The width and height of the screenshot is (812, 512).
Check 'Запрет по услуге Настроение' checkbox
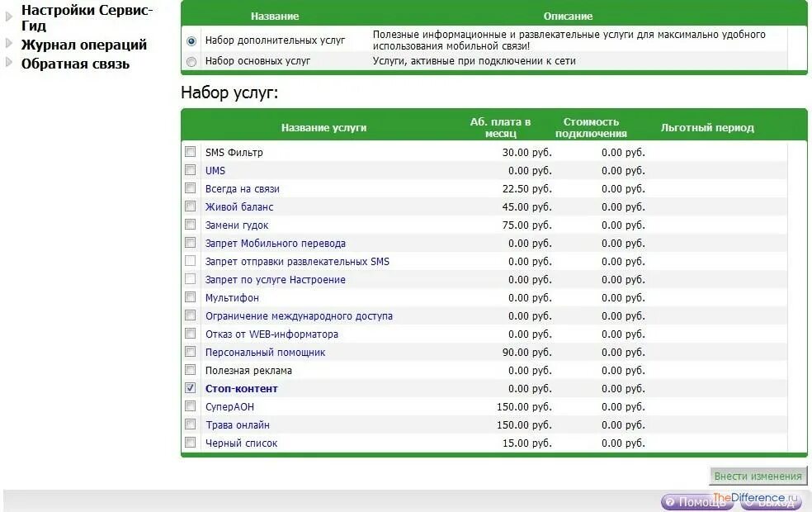[190, 279]
